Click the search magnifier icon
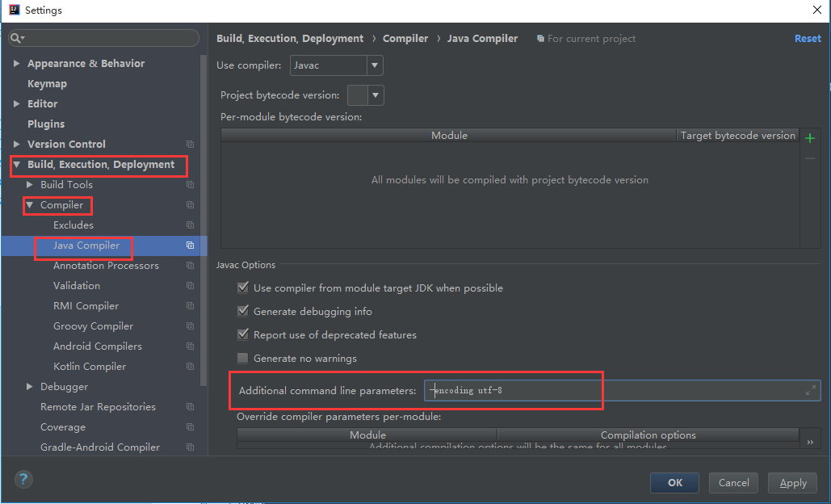831x504 pixels. point(17,39)
